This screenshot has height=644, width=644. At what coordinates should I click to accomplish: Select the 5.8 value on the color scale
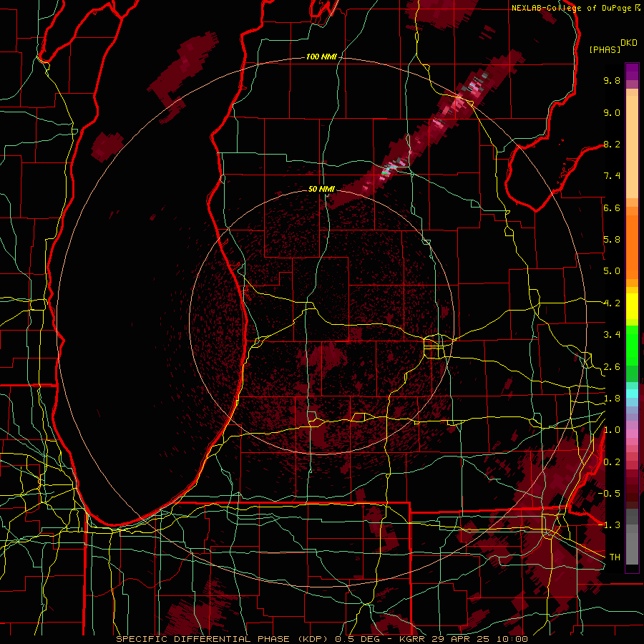(x=612, y=240)
